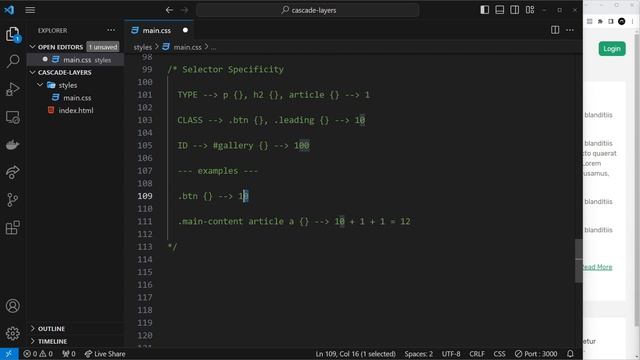Viewport: 640px width, 360px height.
Task: Change language mode CSS in status bar
Action: [499, 353]
